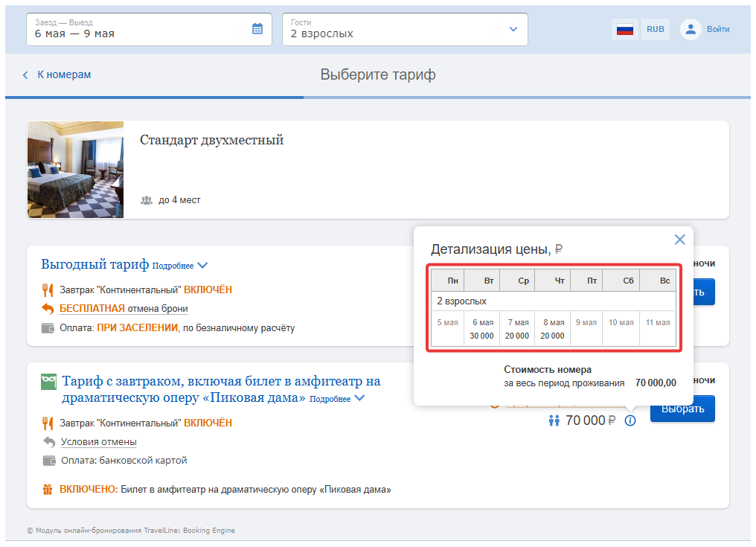This screenshot has height=547, width=756.
Task: Click the user profile avatar icon
Action: (x=691, y=30)
